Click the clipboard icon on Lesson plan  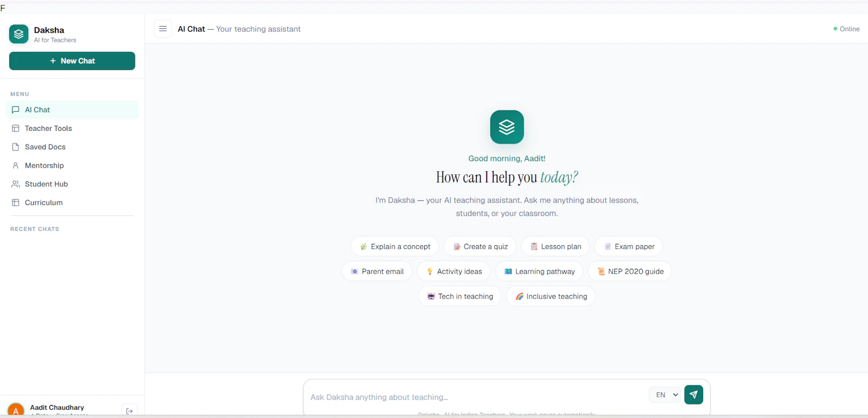tap(534, 246)
